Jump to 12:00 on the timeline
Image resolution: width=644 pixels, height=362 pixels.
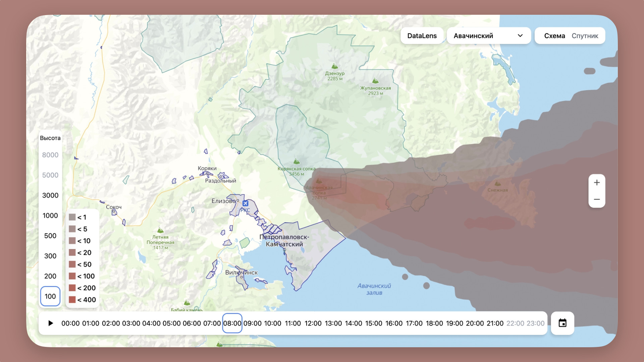point(313,323)
